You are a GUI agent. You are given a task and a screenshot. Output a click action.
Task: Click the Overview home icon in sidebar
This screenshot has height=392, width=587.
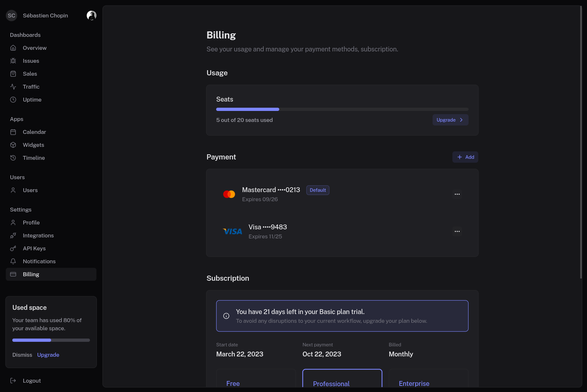click(x=13, y=48)
